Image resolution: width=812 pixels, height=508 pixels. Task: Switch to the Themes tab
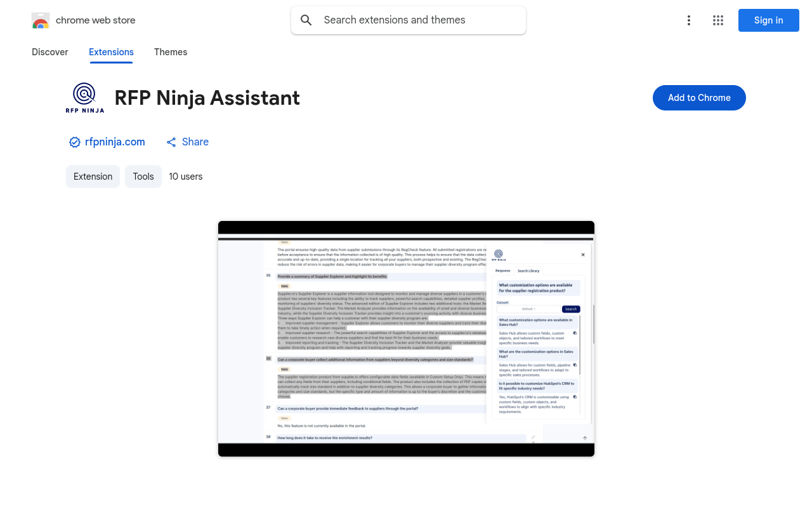pyautogui.click(x=171, y=52)
